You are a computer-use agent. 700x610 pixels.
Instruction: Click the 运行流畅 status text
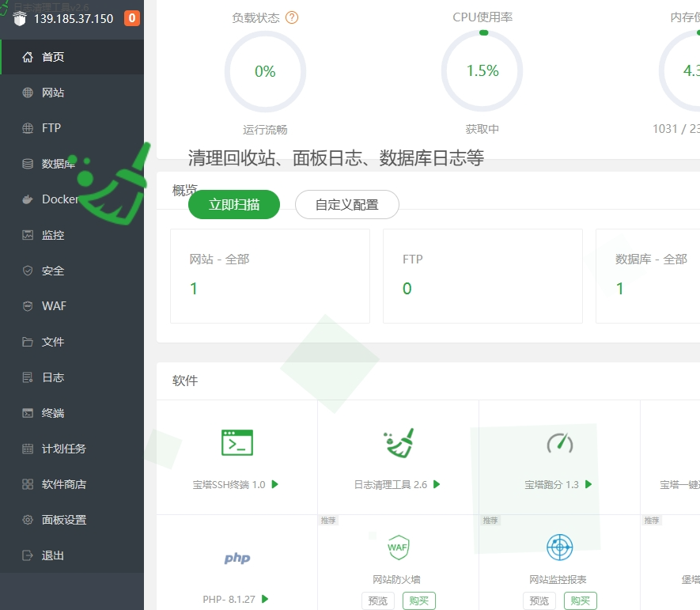(x=265, y=130)
